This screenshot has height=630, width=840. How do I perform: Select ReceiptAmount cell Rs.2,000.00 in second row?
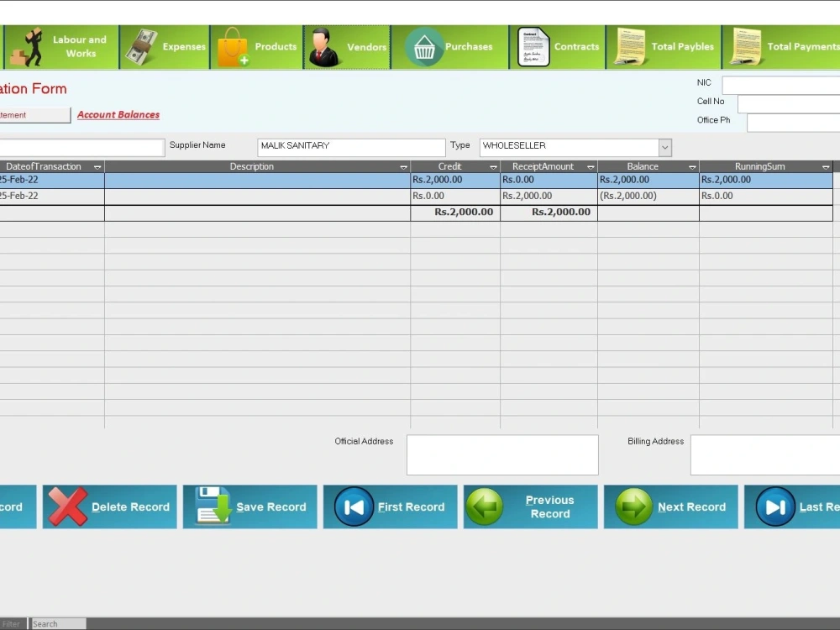click(x=549, y=196)
